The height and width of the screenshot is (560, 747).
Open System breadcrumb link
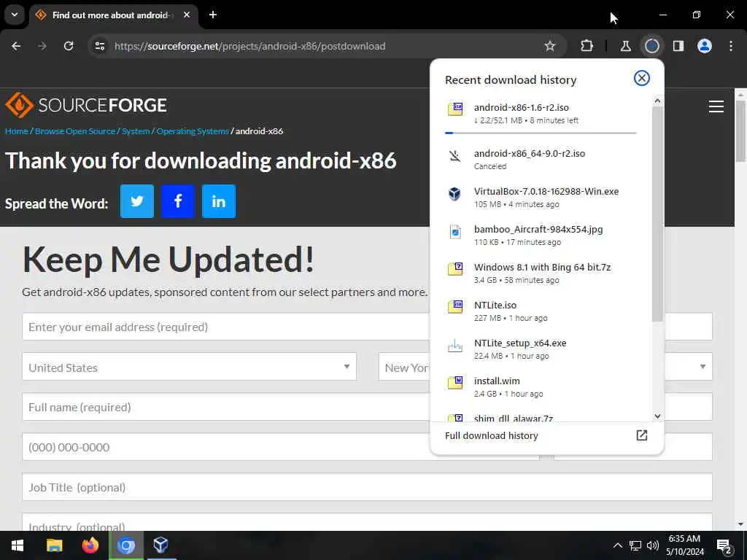136,131
